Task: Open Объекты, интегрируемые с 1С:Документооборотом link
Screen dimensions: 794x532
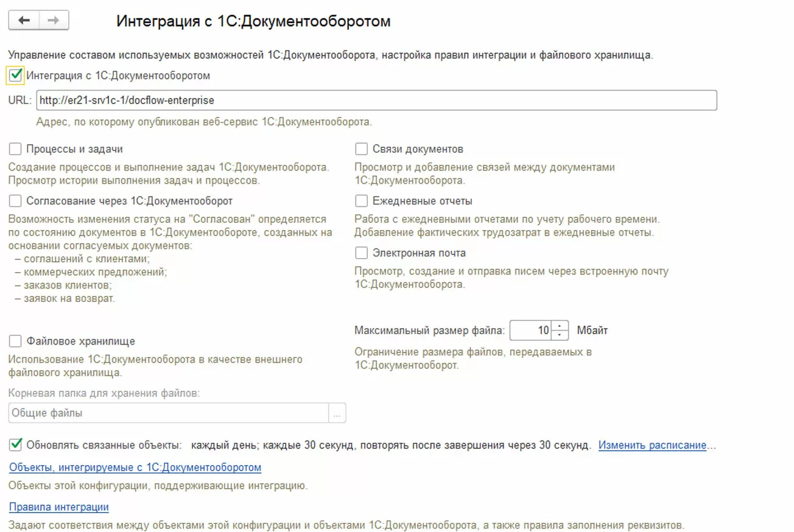Action: [x=135, y=467]
